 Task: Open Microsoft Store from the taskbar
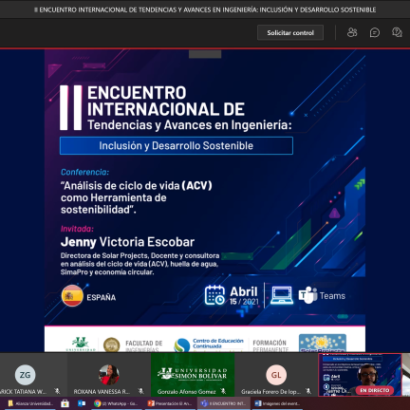(65, 403)
